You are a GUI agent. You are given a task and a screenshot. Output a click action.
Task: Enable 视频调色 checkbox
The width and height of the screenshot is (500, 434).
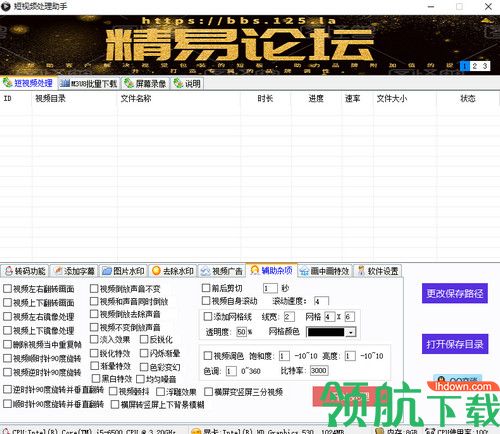tap(208, 356)
